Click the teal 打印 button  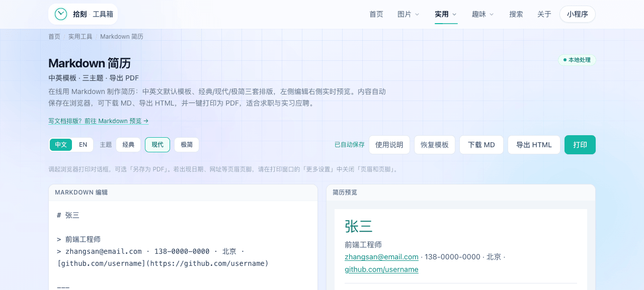[x=580, y=145]
